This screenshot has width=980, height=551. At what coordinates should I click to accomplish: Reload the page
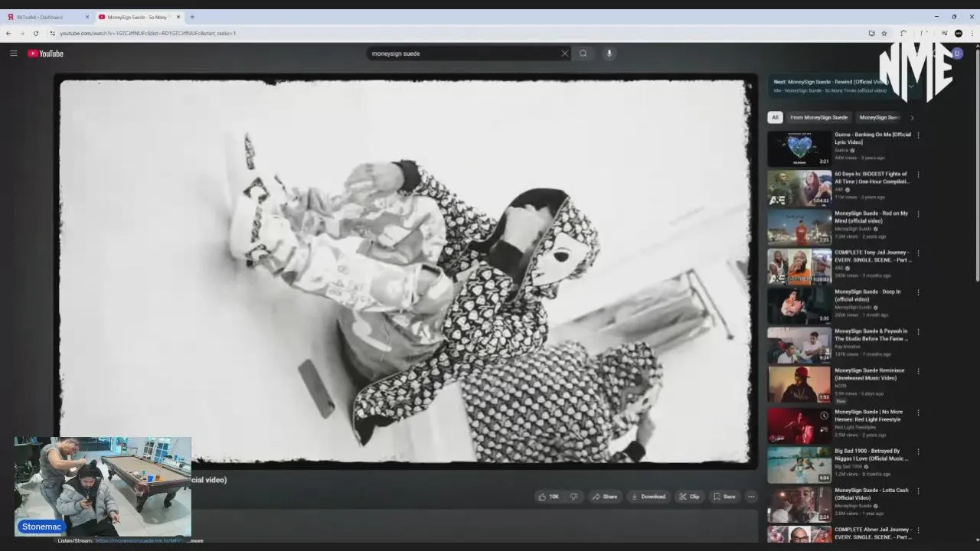(x=36, y=33)
